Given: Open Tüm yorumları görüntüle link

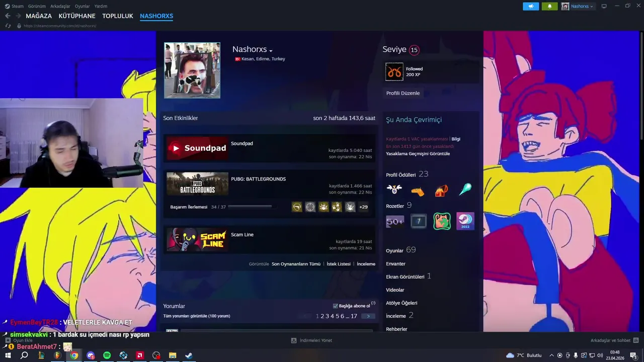Looking at the screenshot, I should click(x=197, y=316).
